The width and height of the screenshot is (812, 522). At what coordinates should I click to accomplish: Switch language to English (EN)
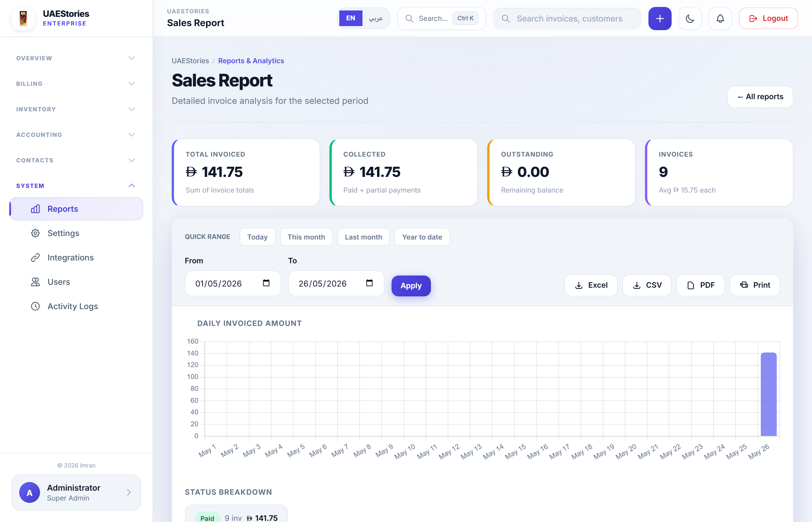coord(351,18)
